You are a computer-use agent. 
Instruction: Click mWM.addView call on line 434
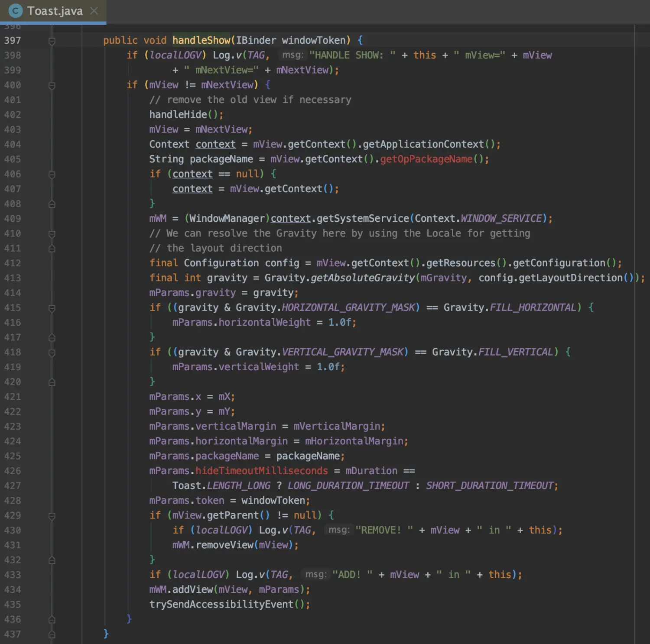[x=181, y=589]
